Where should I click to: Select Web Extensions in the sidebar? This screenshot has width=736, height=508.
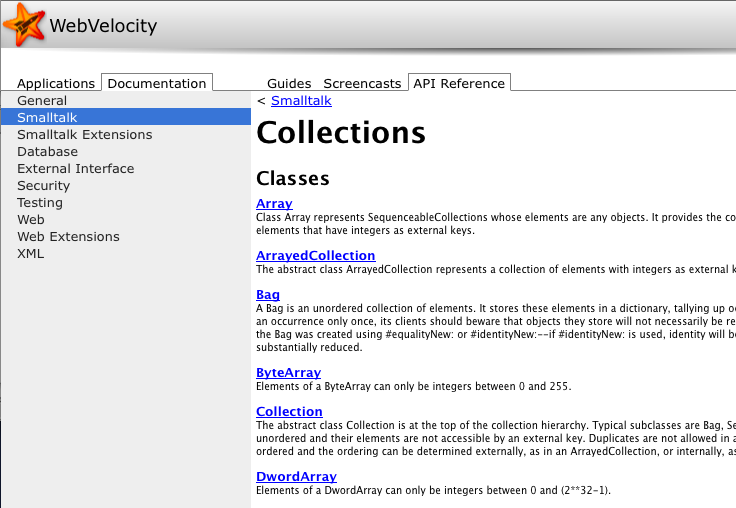[x=126, y=236]
